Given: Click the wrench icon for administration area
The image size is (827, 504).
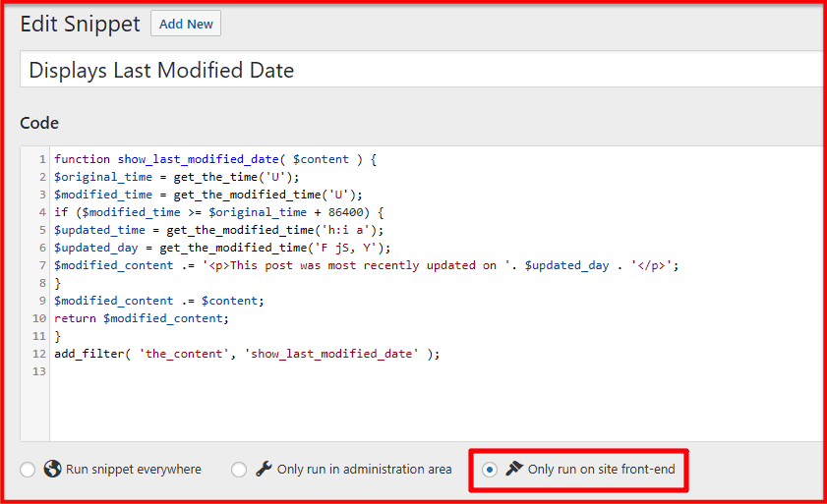Looking at the screenshot, I should (x=264, y=469).
